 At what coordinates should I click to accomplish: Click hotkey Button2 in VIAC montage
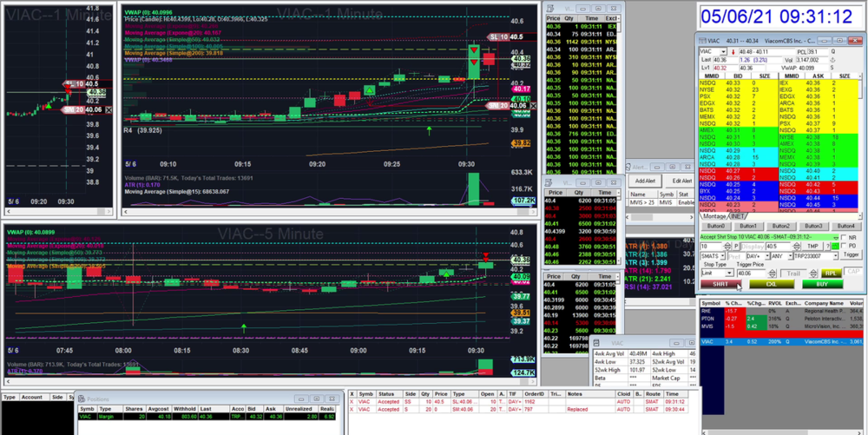[x=782, y=227]
